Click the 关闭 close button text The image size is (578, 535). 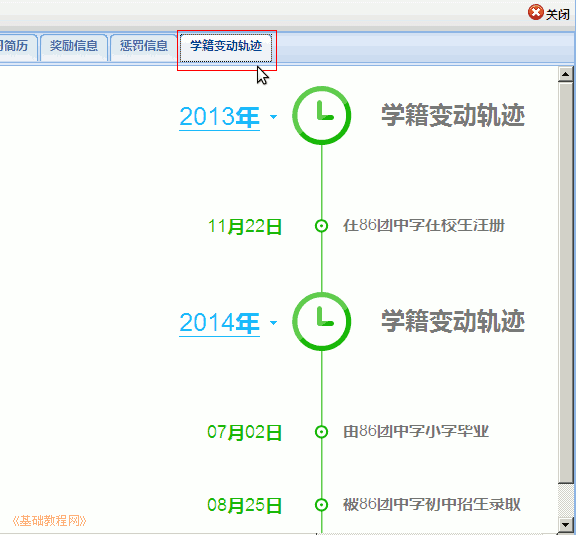click(558, 15)
